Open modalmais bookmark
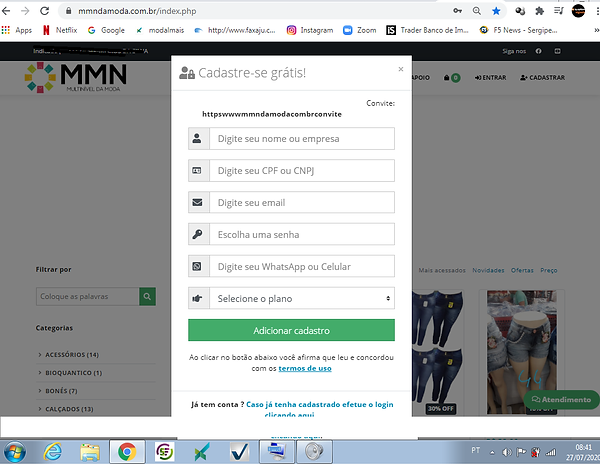 pos(160,30)
